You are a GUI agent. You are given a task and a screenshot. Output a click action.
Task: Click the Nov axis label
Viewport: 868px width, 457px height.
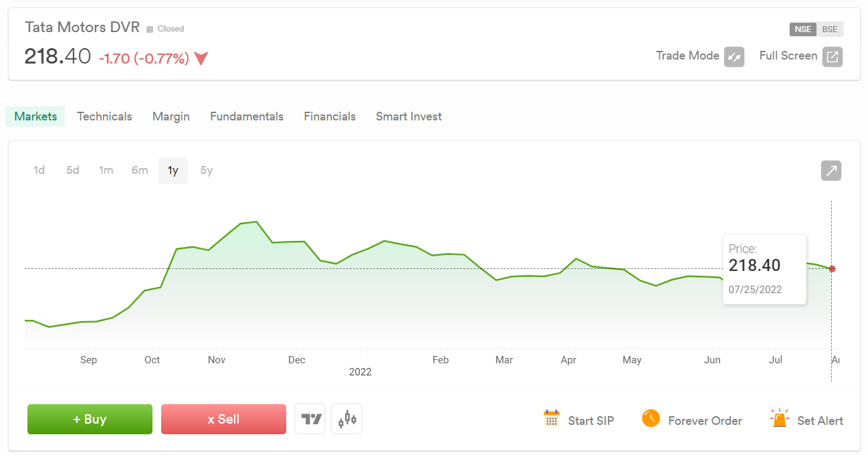(x=217, y=360)
